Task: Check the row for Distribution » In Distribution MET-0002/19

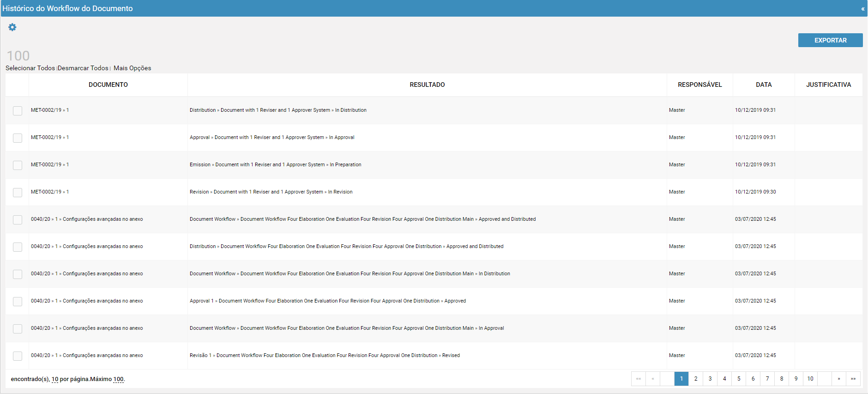Action: pyautogui.click(x=18, y=111)
